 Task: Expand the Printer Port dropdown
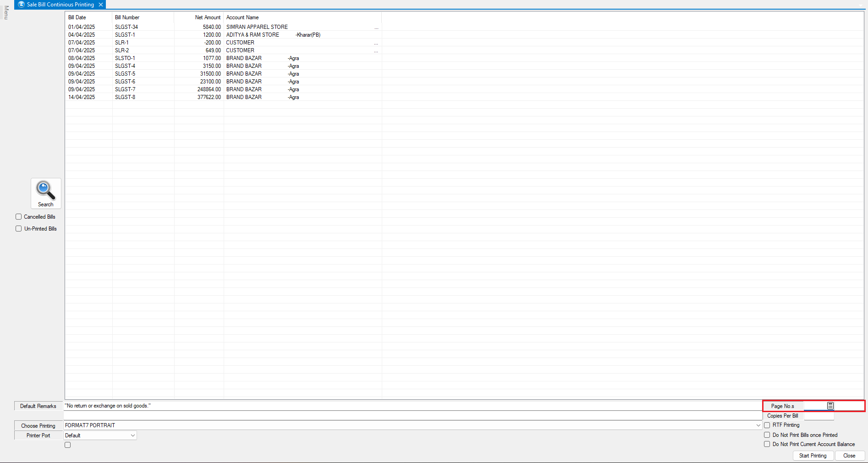(133, 435)
